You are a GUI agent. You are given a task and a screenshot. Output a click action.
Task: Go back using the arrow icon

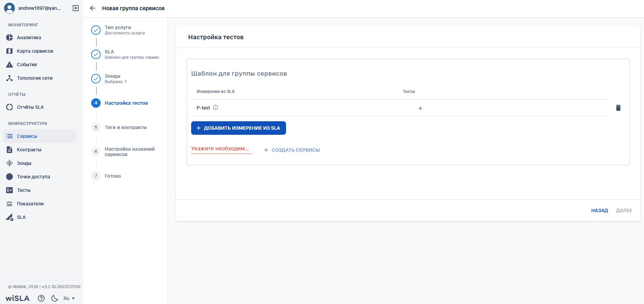pyautogui.click(x=93, y=8)
